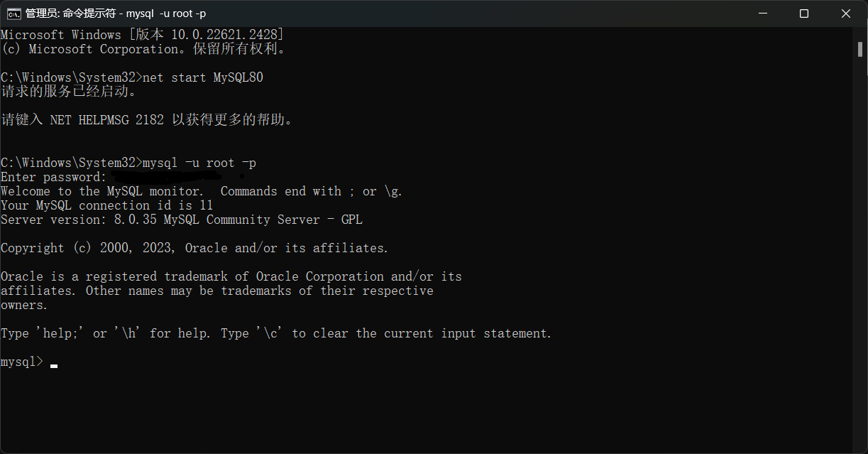Click the "Server version: 8.0.35" line

(x=181, y=220)
